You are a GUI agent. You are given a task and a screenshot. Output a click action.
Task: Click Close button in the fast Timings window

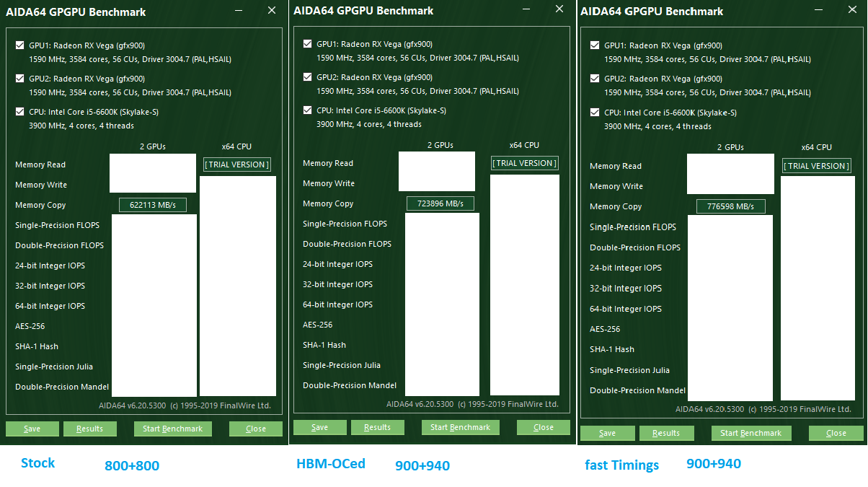(x=836, y=433)
